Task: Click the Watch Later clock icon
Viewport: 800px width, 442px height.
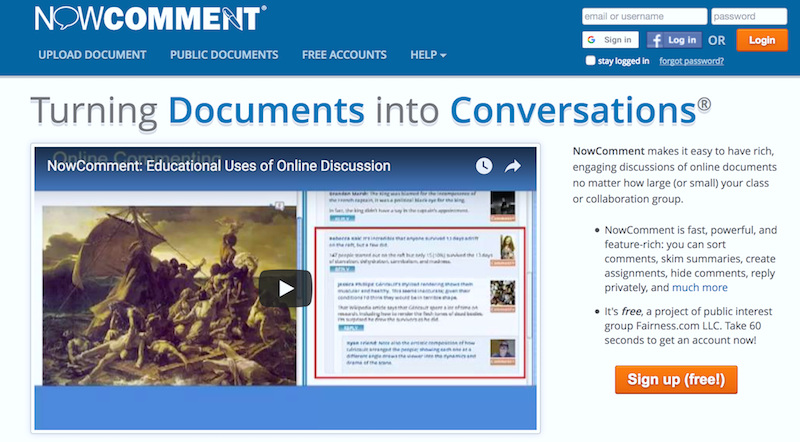Action: tap(484, 166)
